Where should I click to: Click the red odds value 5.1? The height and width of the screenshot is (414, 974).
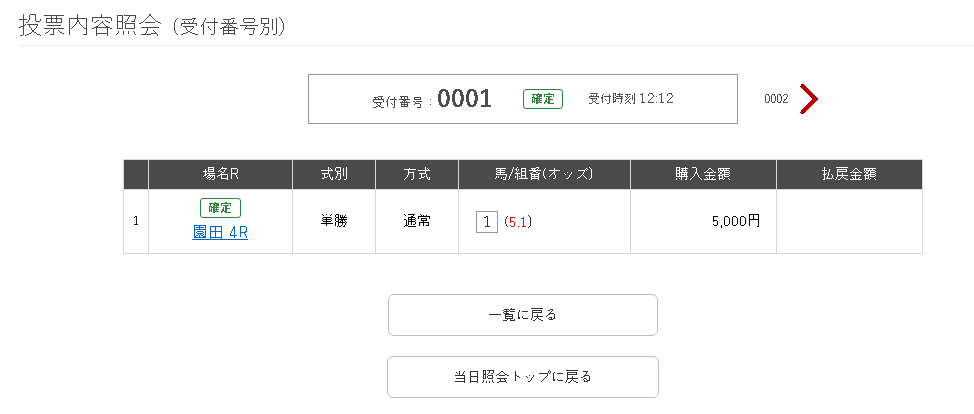point(518,222)
